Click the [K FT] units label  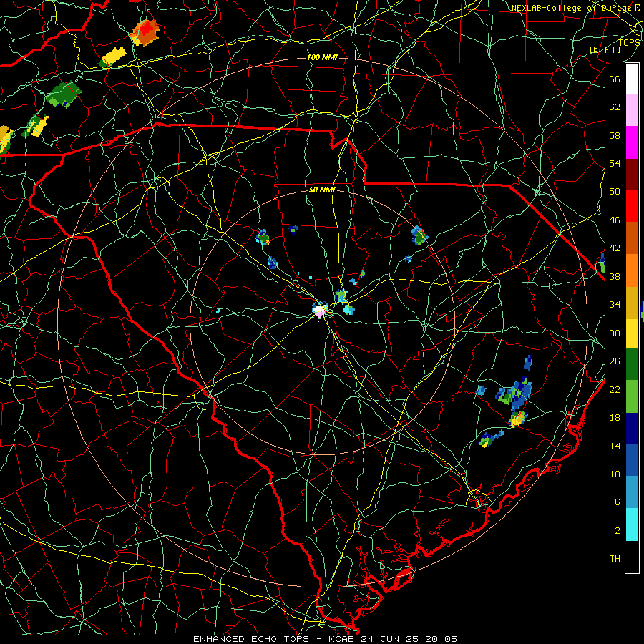coord(605,49)
